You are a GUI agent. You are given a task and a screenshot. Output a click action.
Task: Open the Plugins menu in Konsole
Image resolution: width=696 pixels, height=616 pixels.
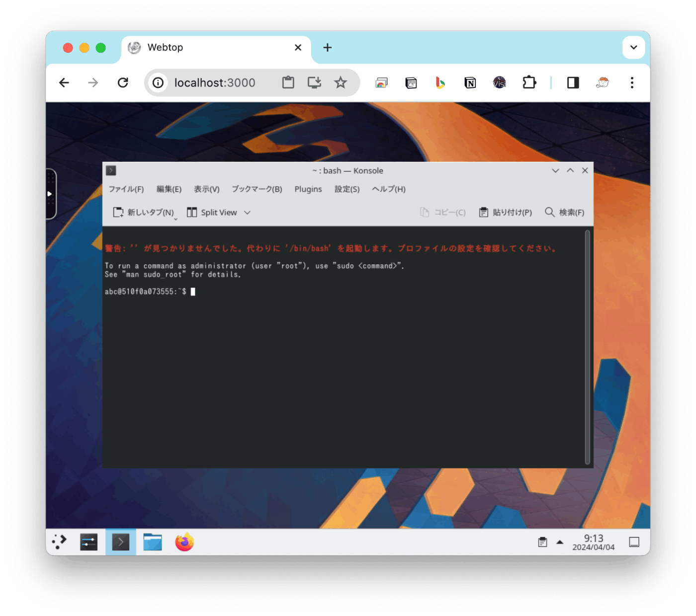pyautogui.click(x=308, y=189)
